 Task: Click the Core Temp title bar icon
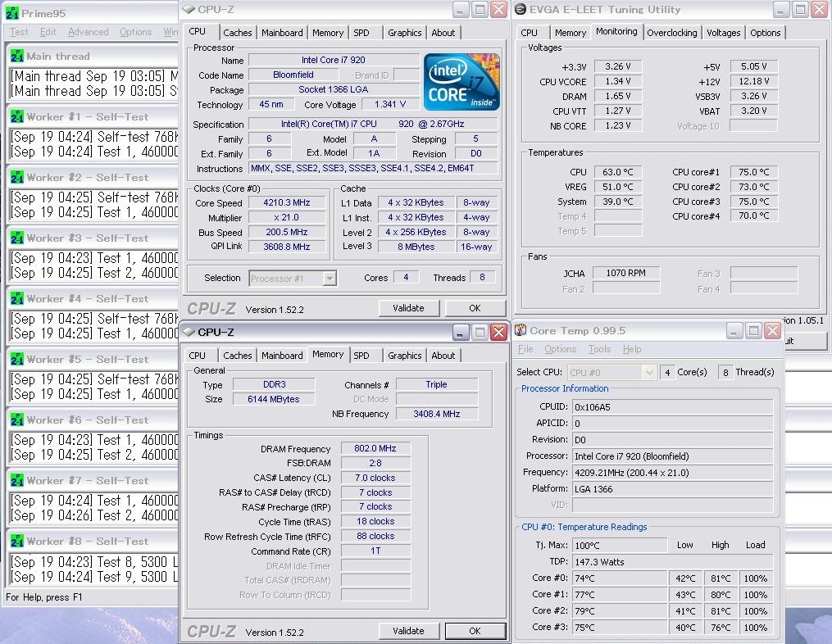point(520,331)
